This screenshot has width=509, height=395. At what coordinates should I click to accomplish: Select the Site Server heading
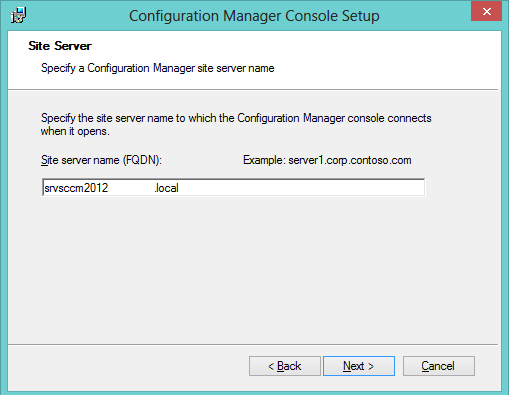tap(60, 46)
